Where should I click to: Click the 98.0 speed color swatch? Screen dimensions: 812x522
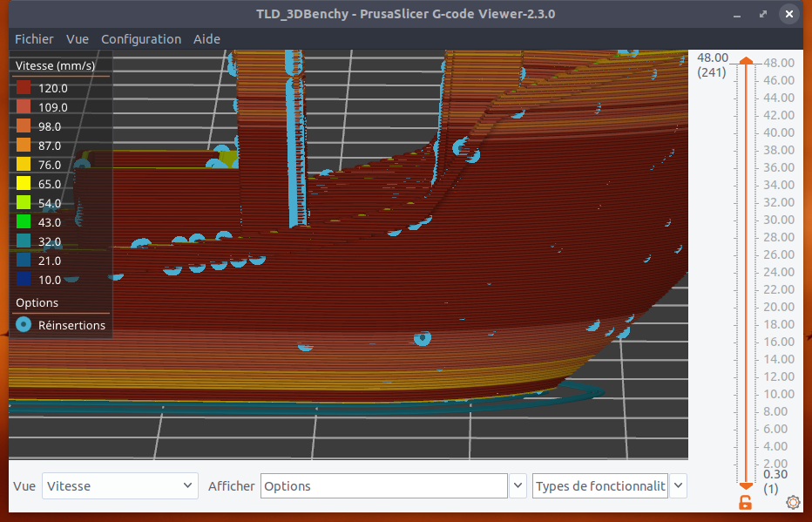tap(24, 125)
